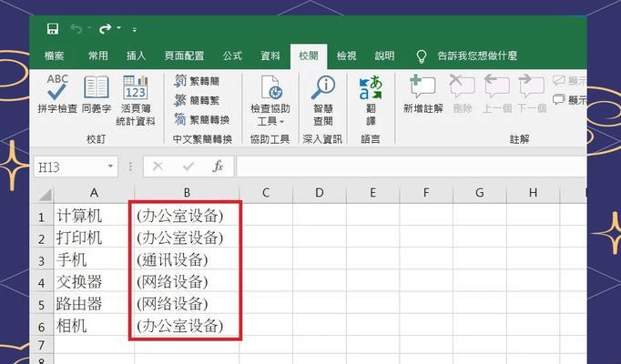Viewport: 621px width, 364px height.
Task: Click the formula bar Enter checkmark
Action: (x=188, y=167)
